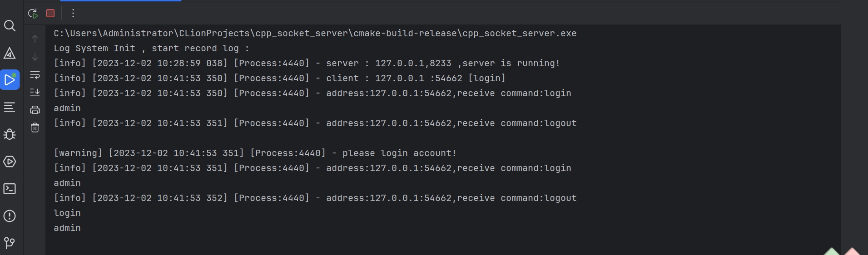Select the Run tool window icon
The width and height of the screenshot is (868, 255).
[10, 80]
